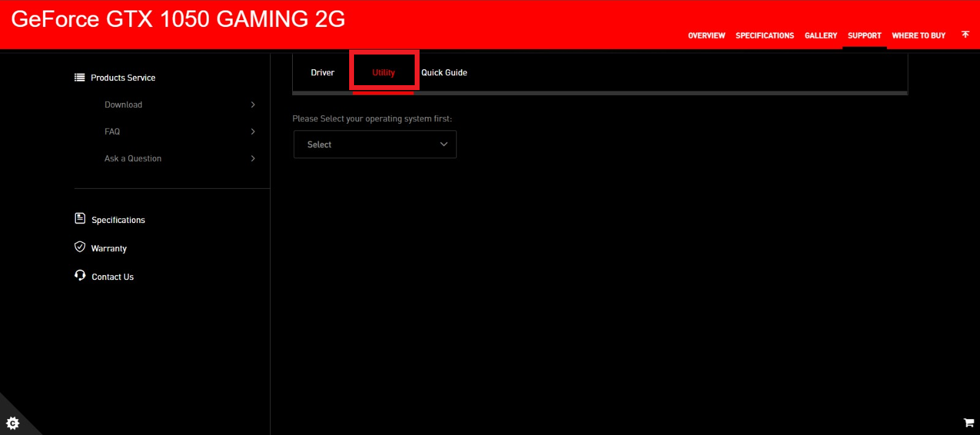Open the Quick Guide tab
The width and height of the screenshot is (980, 435).
[x=444, y=72]
